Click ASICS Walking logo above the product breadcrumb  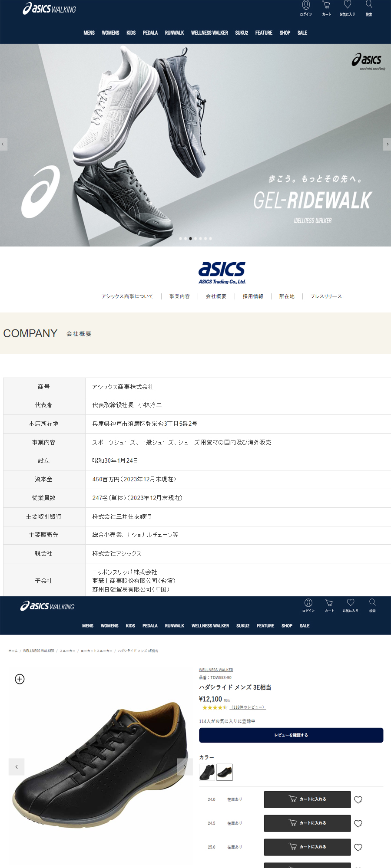pos(47,606)
